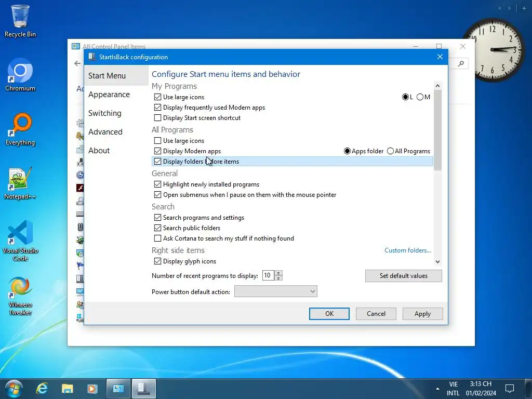Viewport: 532px width, 399px height.
Task: Toggle Display Modern apps checkbox
Action: point(157,151)
